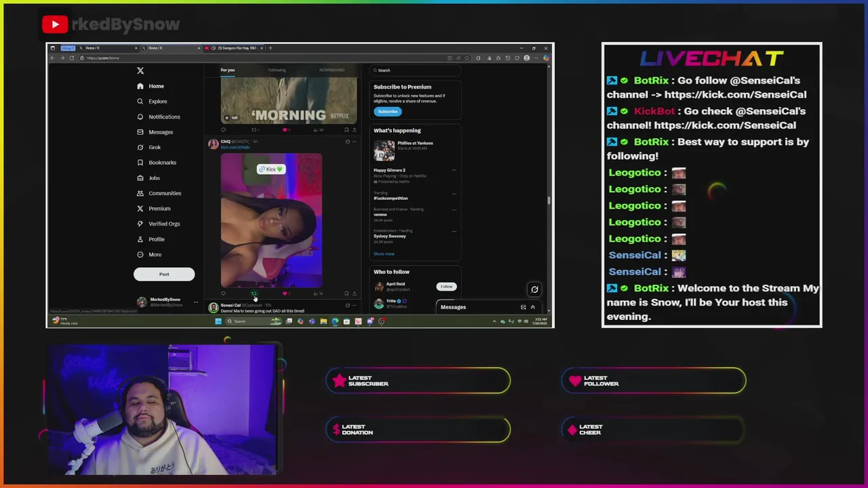Click browser back arrow

(x=52, y=58)
